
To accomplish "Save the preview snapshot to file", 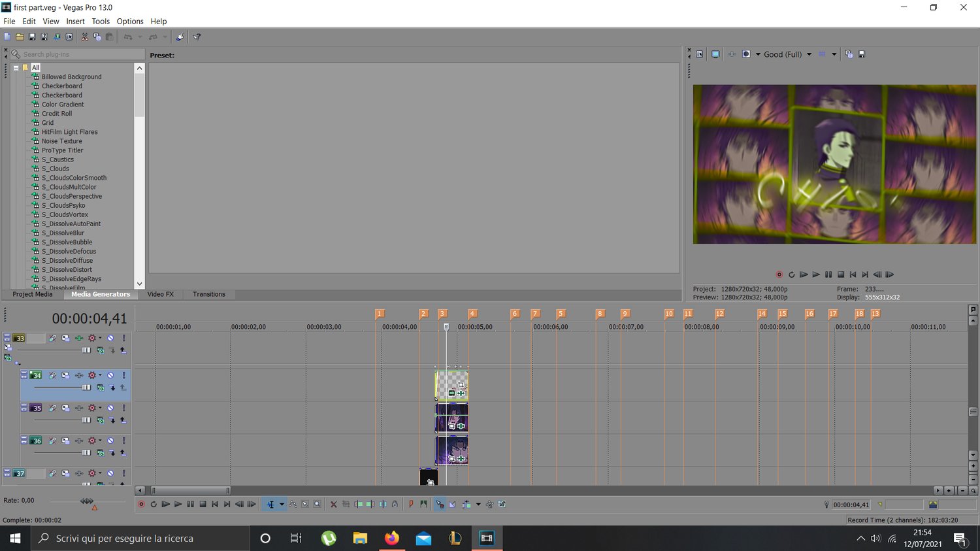I will [862, 54].
